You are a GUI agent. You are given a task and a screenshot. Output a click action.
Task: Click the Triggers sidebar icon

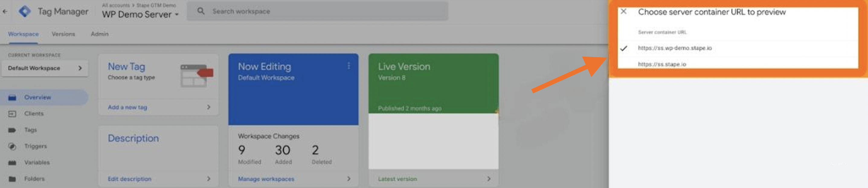tap(12, 146)
